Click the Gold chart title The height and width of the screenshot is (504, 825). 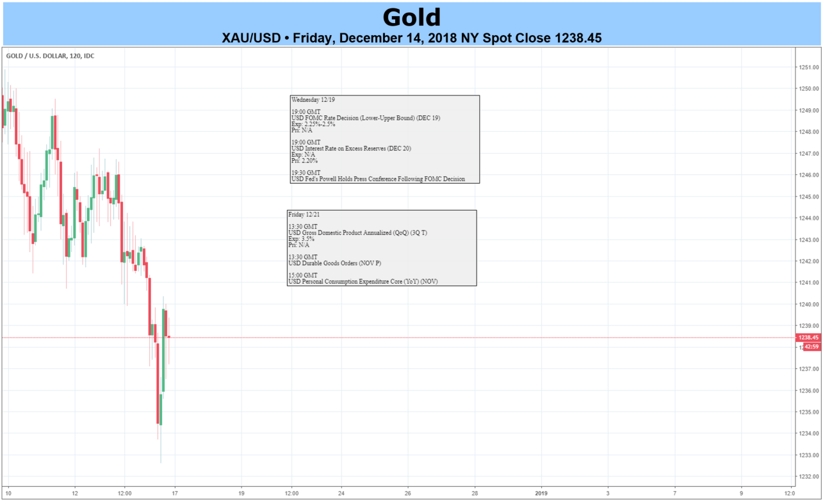412,17
